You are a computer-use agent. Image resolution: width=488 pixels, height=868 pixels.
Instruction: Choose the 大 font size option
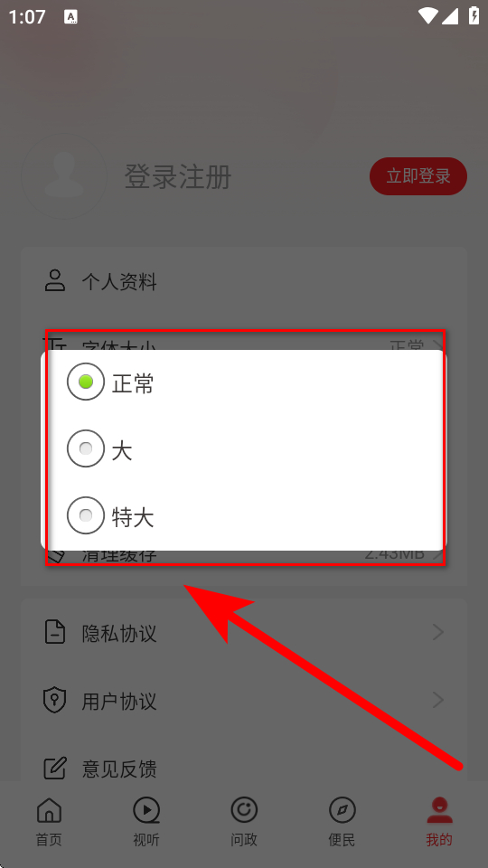(x=86, y=449)
